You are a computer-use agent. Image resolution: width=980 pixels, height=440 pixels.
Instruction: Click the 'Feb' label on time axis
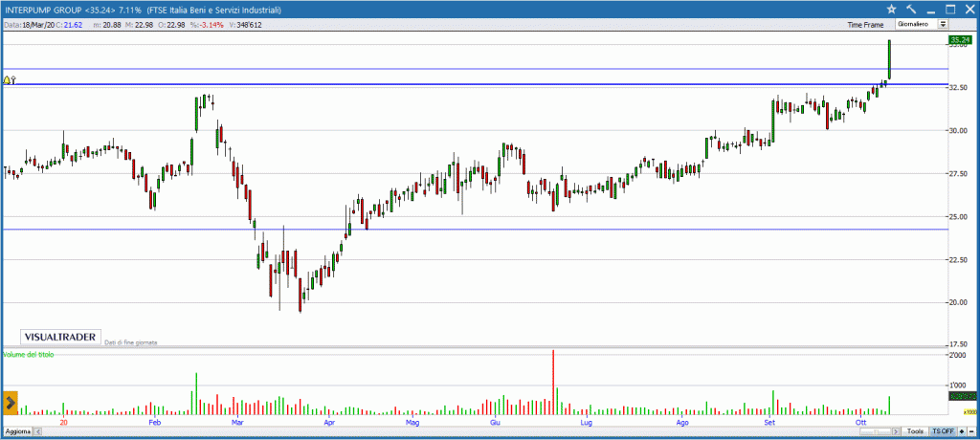pyautogui.click(x=154, y=423)
